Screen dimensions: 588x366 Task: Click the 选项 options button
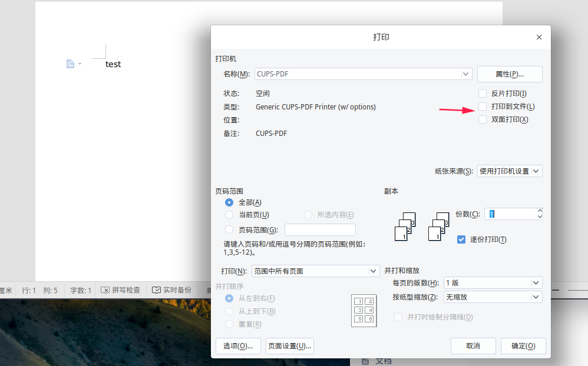pos(238,346)
